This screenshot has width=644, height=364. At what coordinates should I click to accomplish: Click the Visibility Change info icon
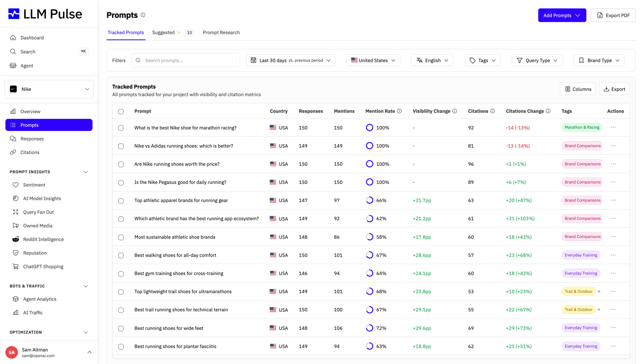455,111
